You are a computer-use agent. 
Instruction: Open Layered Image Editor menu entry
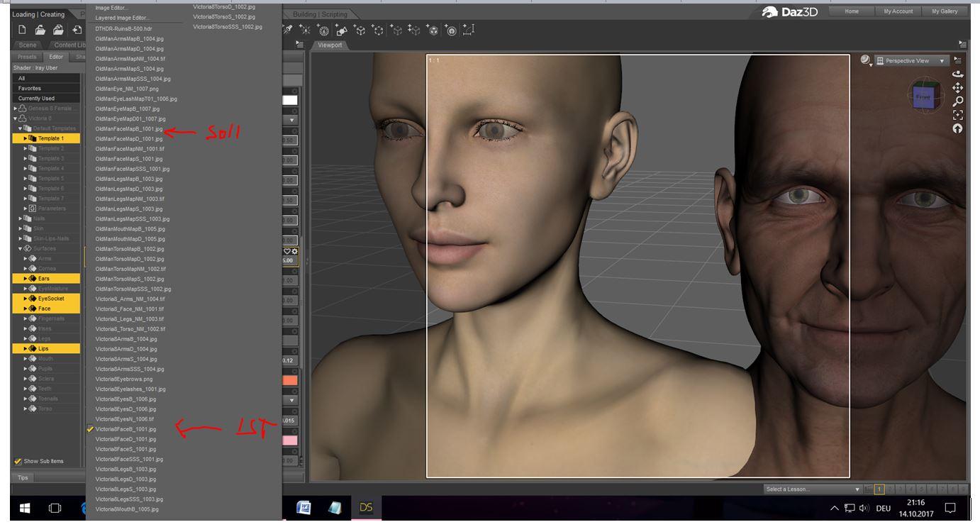click(122, 18)
